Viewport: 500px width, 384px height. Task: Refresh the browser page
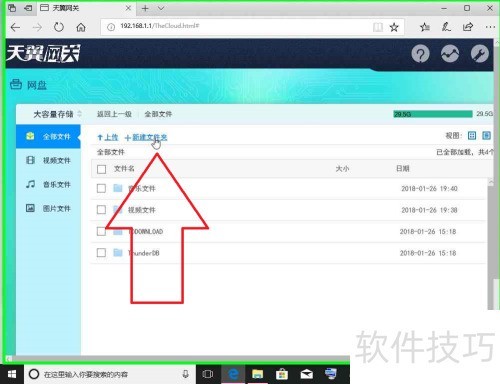(59, 27)
